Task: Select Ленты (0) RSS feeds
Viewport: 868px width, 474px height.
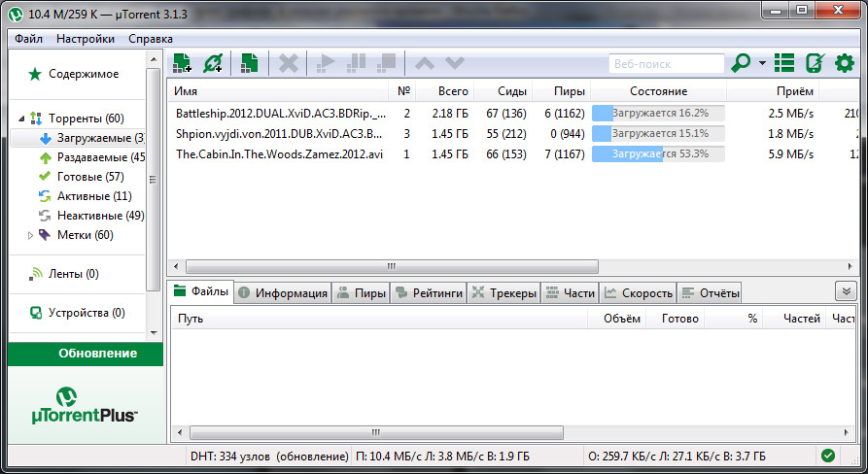Action: (73, 274)
